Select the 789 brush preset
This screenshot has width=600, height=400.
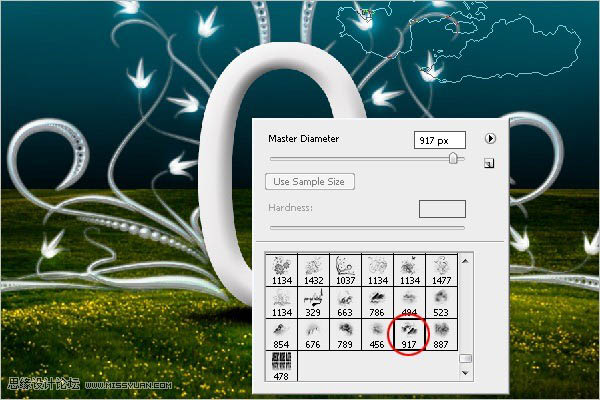[x=345, y=334]
